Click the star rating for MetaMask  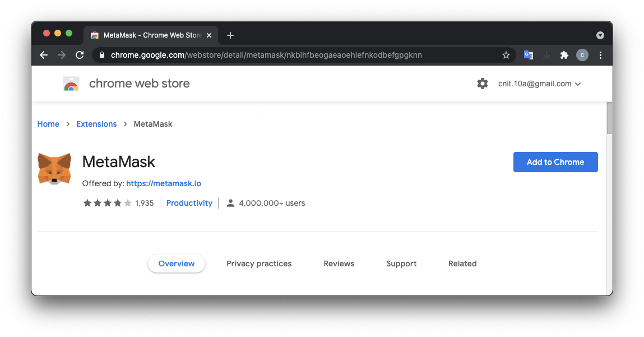(x=107, y=203)
